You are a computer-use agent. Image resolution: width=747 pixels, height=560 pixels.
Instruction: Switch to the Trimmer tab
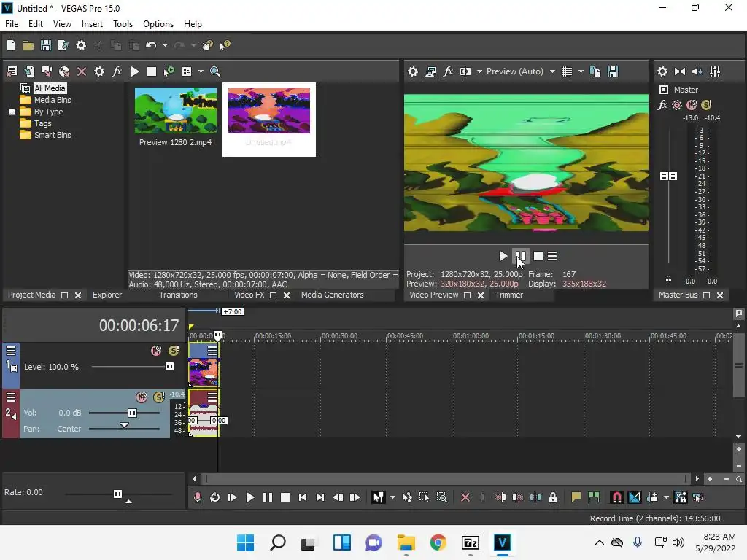tap(508, 295)
